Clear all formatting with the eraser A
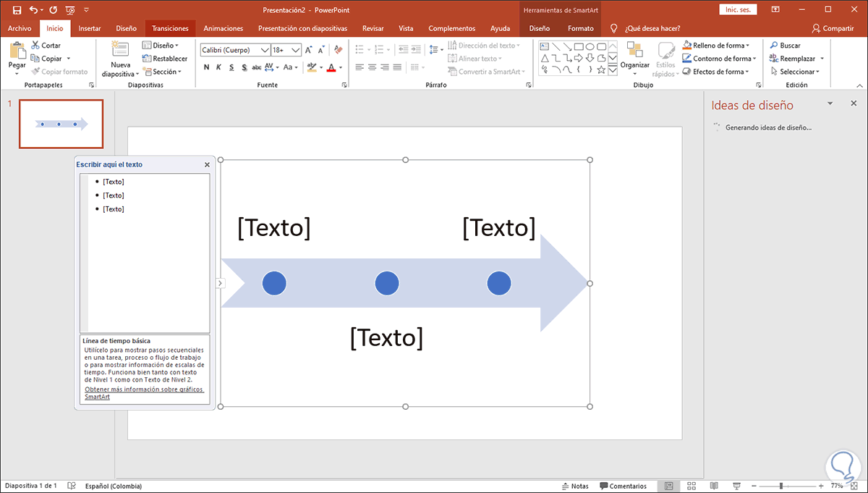Image resolution: width=868 pixels, height=493 pixels. coord(338,50)
